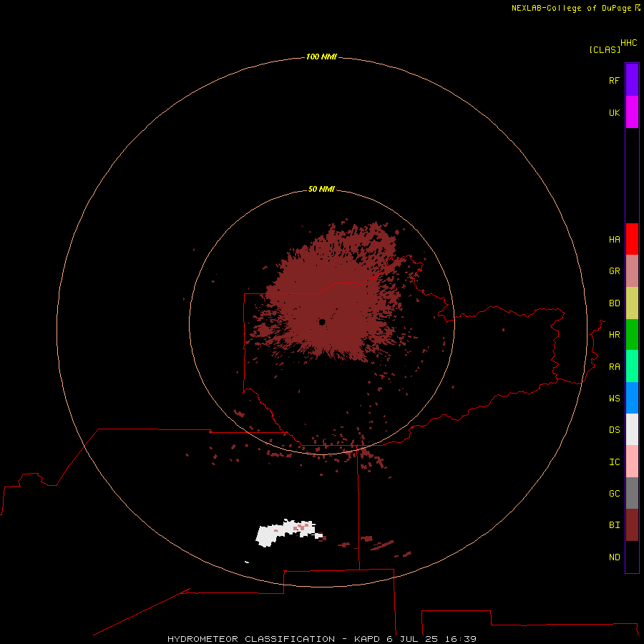Click the black radar site dot at center
644x644 pixels.
[x=322, y=322]
